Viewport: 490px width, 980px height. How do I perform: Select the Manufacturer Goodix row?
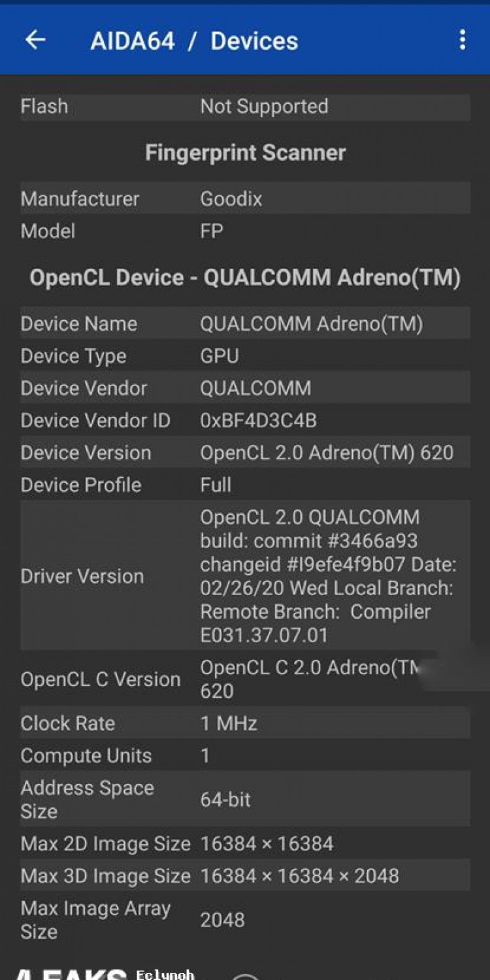[245, 199]
